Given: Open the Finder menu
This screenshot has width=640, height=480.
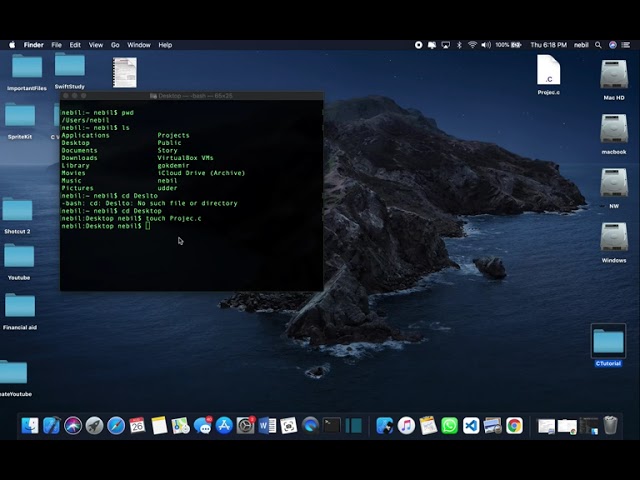Looking at the screenshot, I should coord(33,45).
